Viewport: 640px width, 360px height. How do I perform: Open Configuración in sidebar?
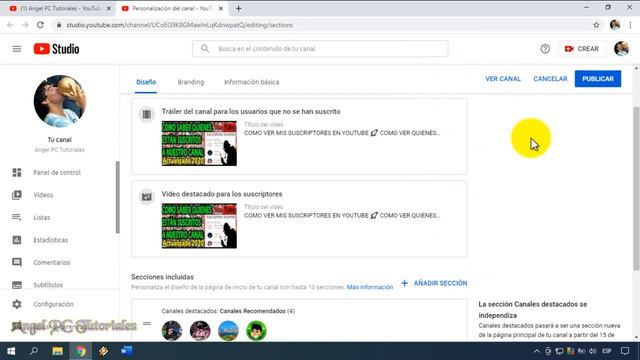click(x=53, y=304)
